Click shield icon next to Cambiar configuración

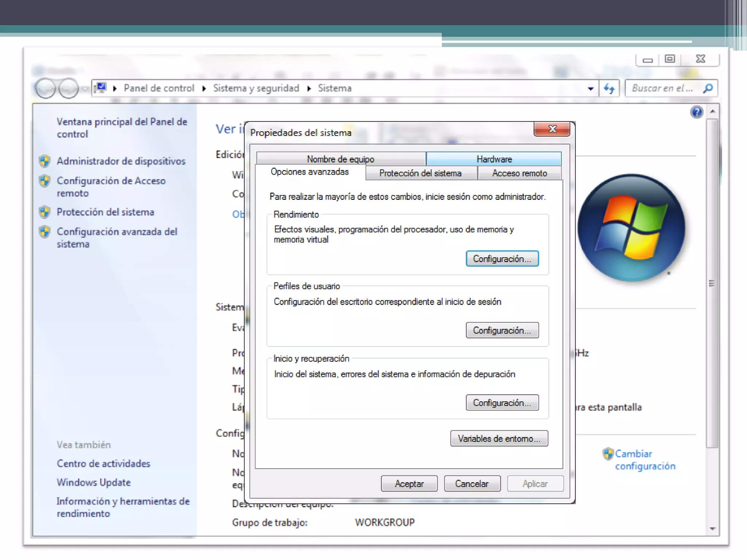[608, 454]
